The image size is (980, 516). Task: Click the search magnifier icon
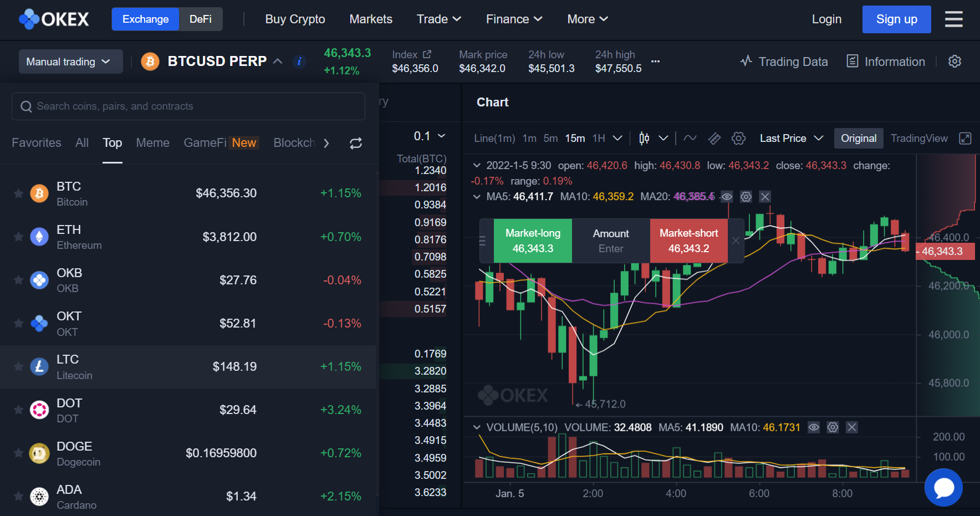[26, 106]
